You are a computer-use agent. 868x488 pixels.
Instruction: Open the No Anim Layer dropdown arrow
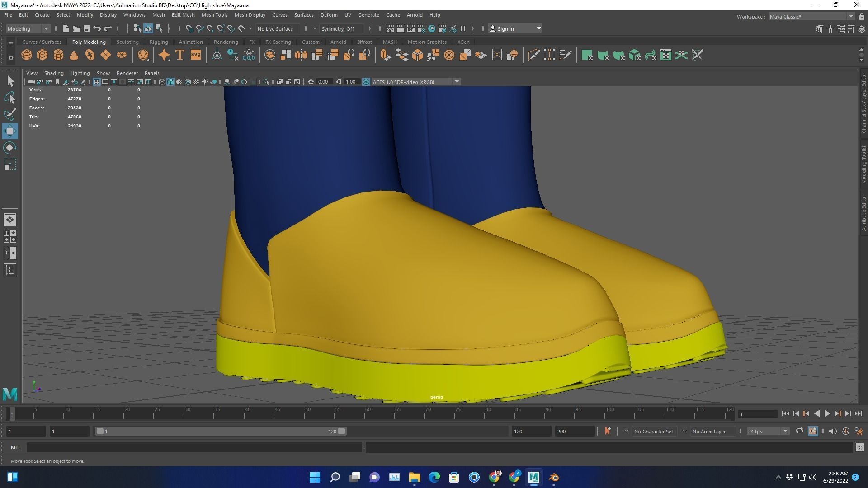pyautogui.click(x=684, y=431)
